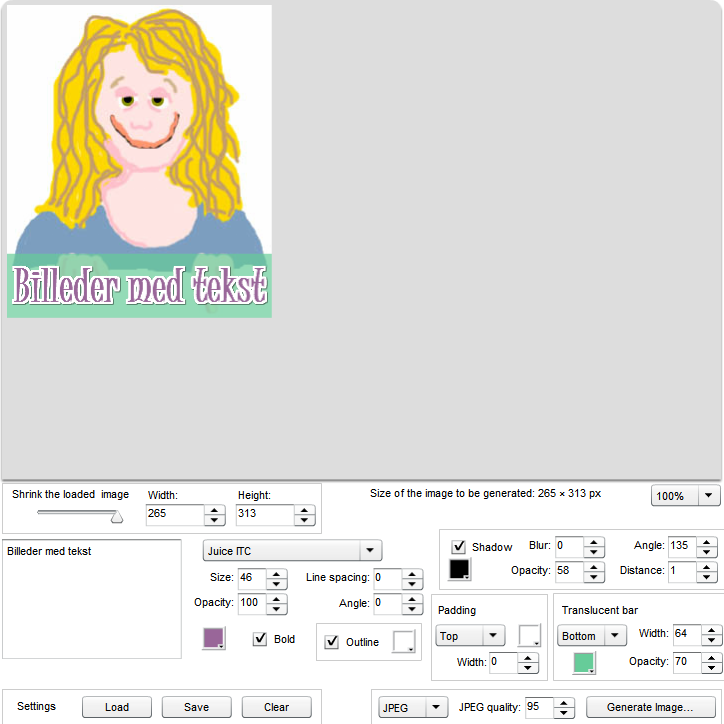Increase image Width with up arrow
The width and height of the screenshot is (724, 724).
click(214, 510)
